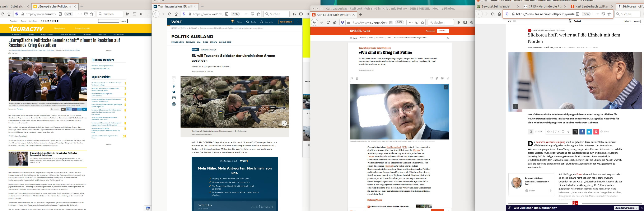Viewport: 644px width, 211px height.
Task: Open page actions menu in Spiegel address bar
Action: [411, 22]
